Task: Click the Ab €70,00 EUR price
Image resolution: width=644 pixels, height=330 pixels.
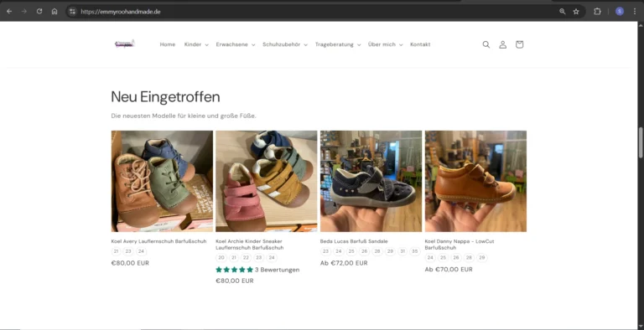Action: 449,269
